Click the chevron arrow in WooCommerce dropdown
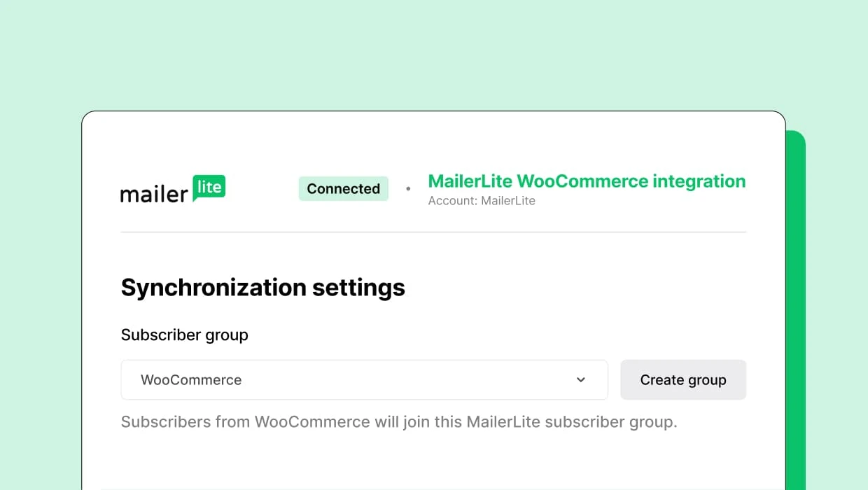Viewport: 868px width, 490px height. coord(580,380)
